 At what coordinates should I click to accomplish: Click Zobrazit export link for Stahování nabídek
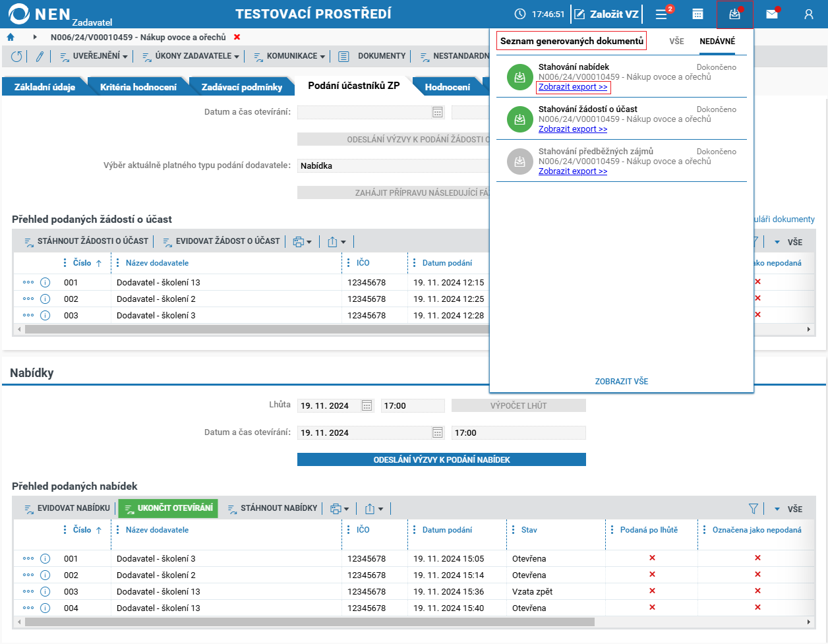573,87
